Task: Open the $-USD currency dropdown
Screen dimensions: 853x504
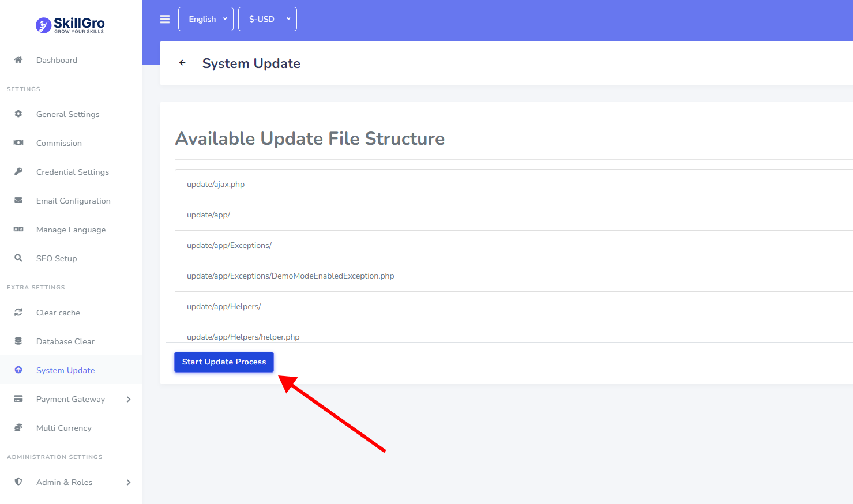Action: click(268, 19)
